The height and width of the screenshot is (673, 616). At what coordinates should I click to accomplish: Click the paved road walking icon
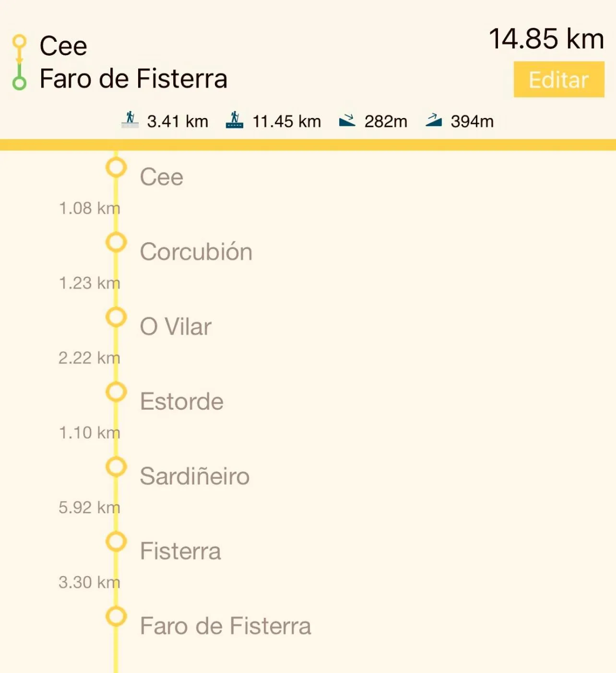[130, 120]
